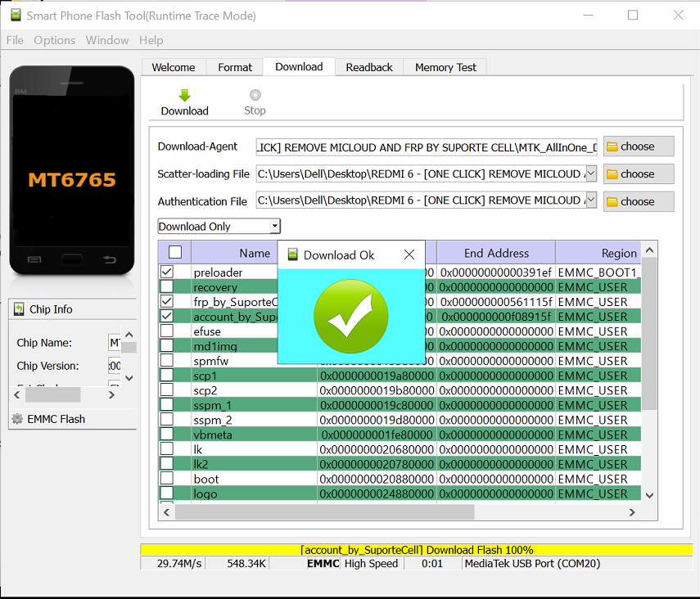Click the partition table horizontal scrollbar thumb
This screenshot has height=599, width=700.
(x=324, y=512)
